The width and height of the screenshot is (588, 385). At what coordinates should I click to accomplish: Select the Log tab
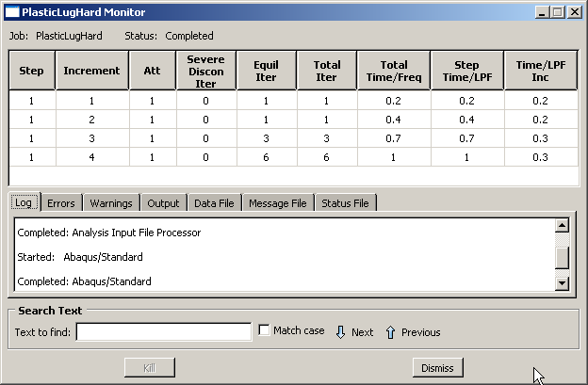click(24, 203)
